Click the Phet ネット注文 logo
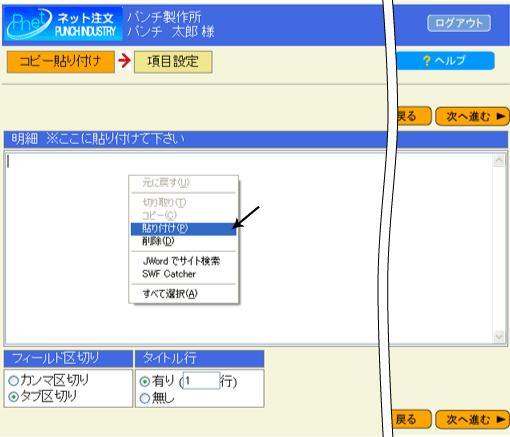The image size is (510, 437). (x=63, y=23)
